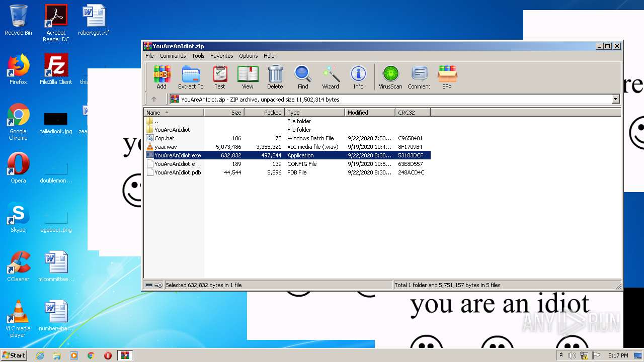The image size is (644, 362).
Task: Open the Find magnifier tool
Action: coord(303,77)
